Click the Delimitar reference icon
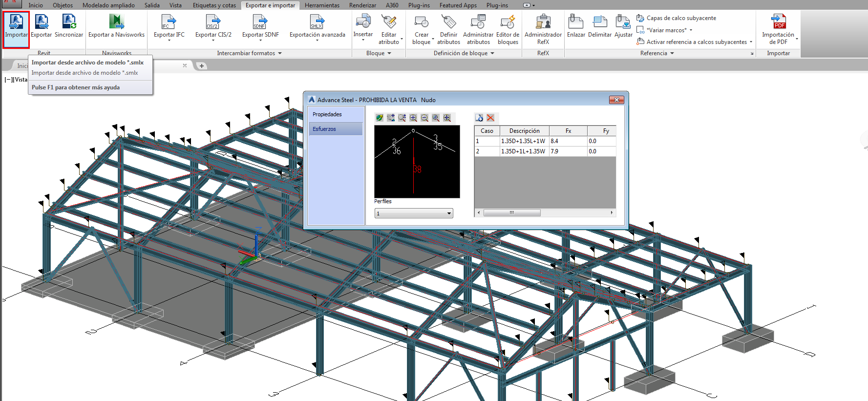The image size is (868, 401). coord(600,21)
